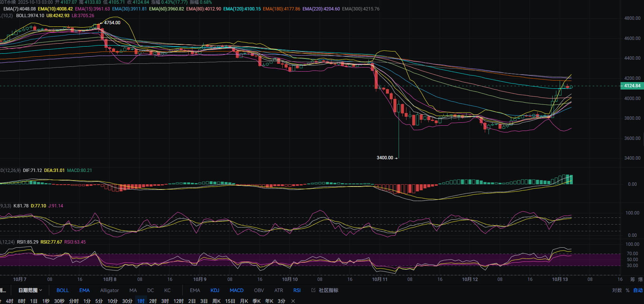Click the 爆 liquidation icon
Screen dimensions: 644x304
pos(640,279)
